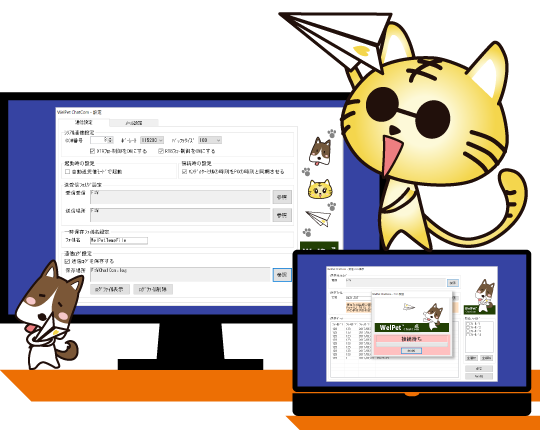
Task: Click the COM番号 spinner arrows
Action: 110,140
